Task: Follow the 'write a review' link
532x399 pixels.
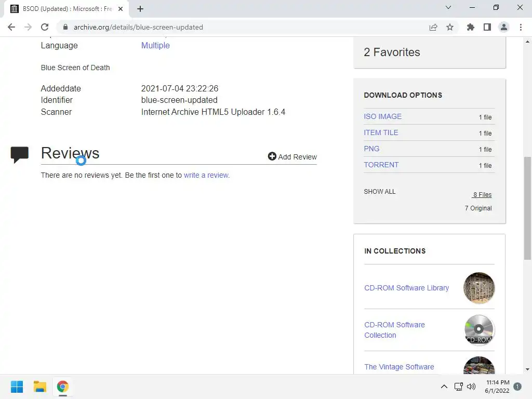Action: [206, 175]
